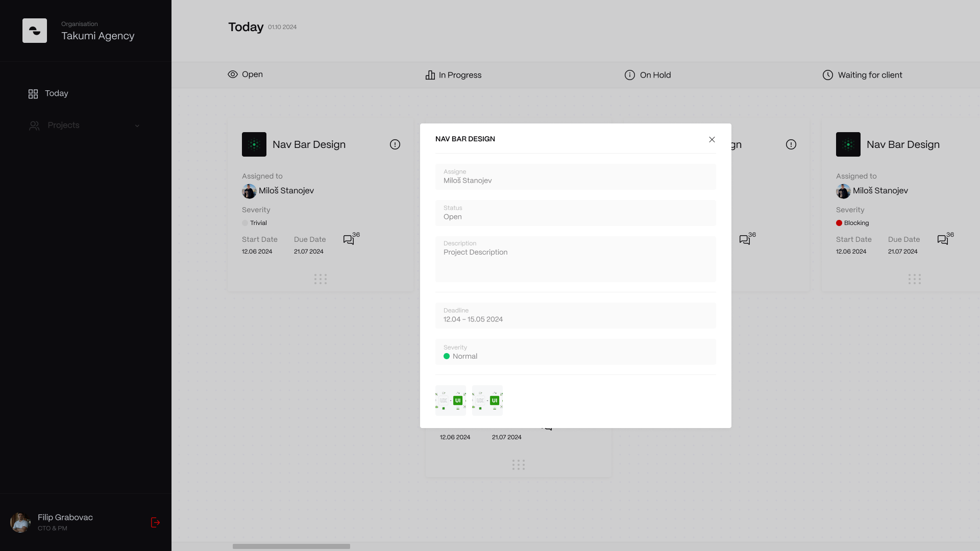
Task: Click the Open column eye icon
Action: coord(233,74)
